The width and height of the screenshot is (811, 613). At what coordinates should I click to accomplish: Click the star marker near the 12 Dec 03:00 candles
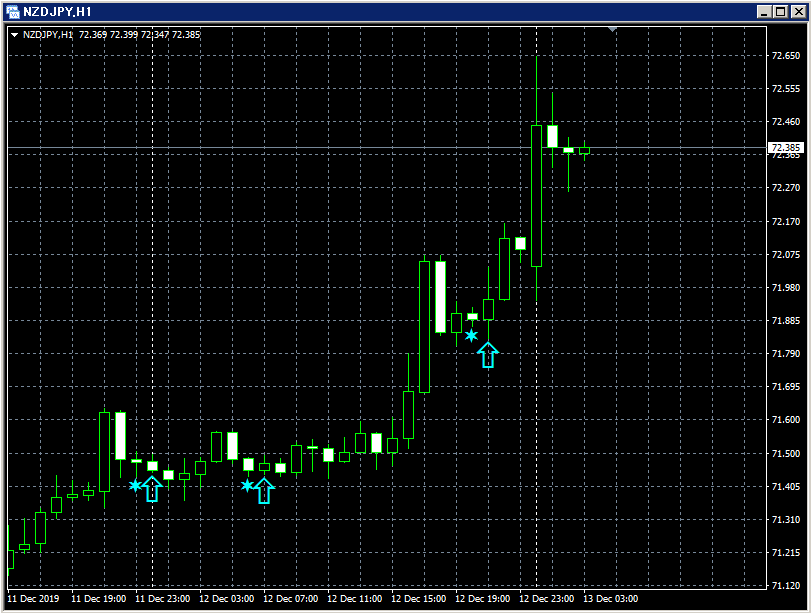click(x=248, y=484)
